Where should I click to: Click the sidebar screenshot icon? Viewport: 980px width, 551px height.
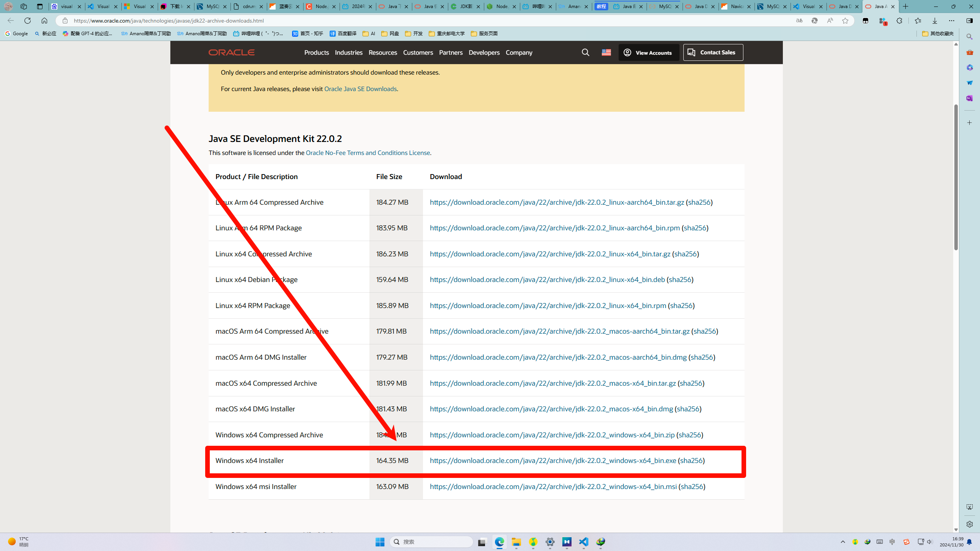coord(969,507)
